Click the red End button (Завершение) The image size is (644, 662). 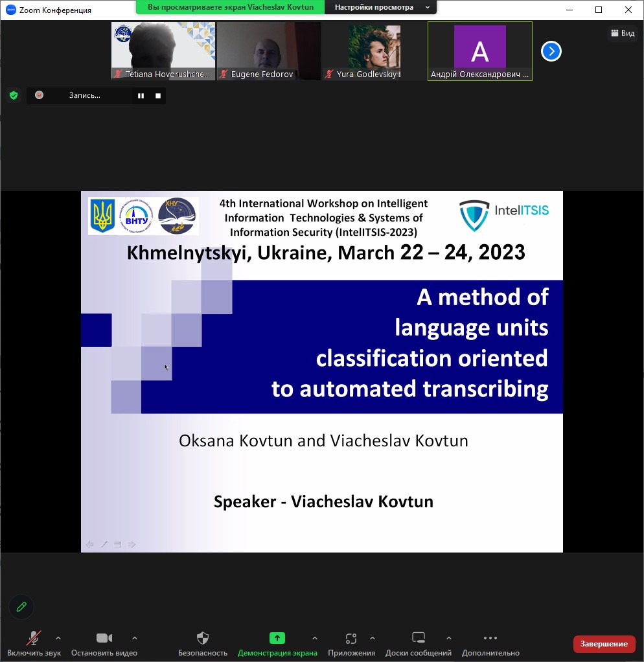pyautogui.click(x=604, y=643)
